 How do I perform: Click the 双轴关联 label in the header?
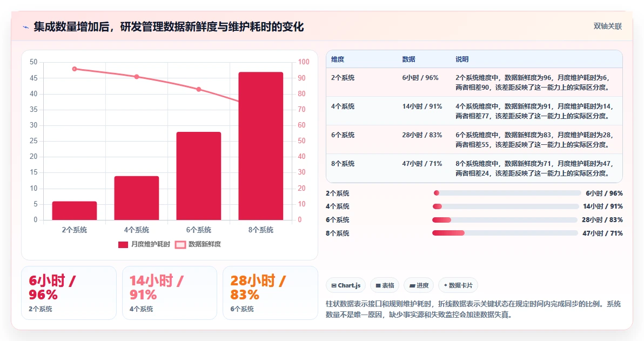pos(607,26)
